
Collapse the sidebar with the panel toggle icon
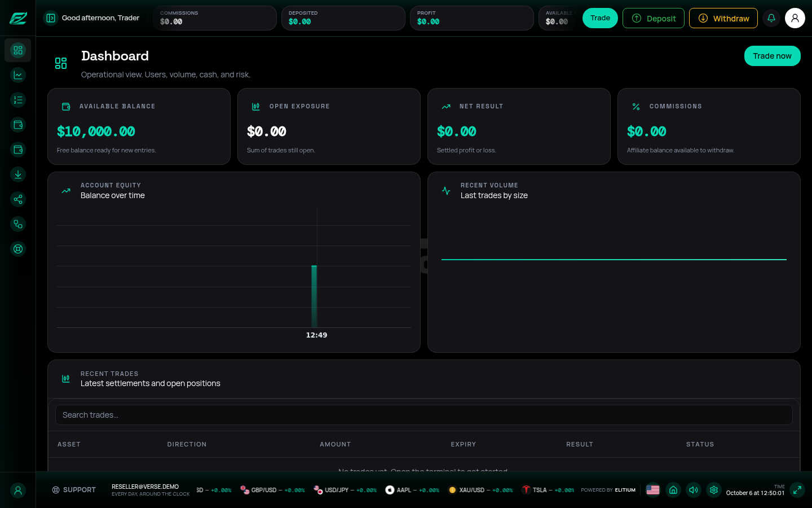click(51, 18)
